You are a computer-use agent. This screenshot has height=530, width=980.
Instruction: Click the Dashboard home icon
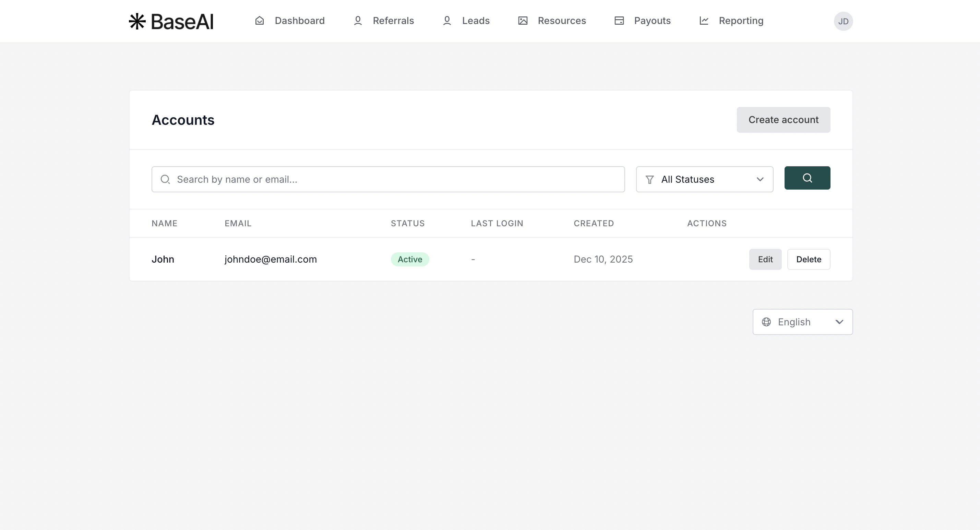(260, 21)
